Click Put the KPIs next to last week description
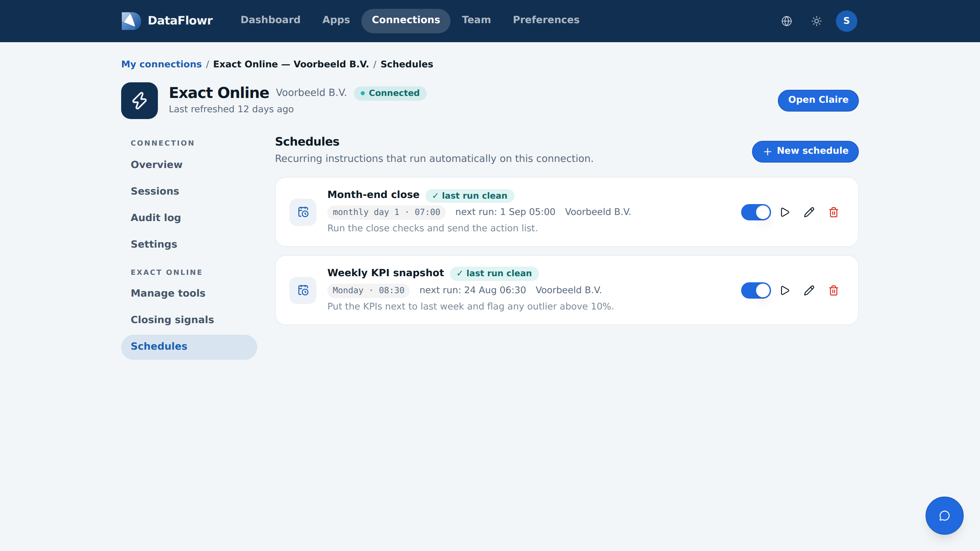This screenshot has width=980, height=551. 470,307
